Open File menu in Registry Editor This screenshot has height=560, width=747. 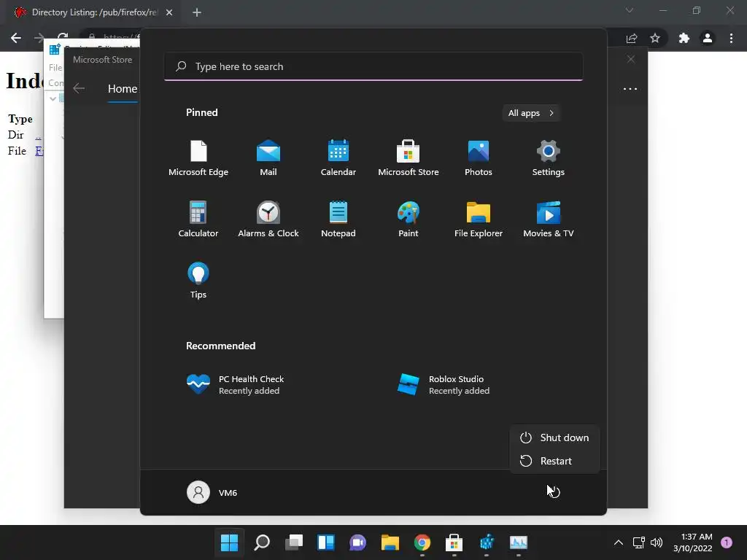[55, 68]
